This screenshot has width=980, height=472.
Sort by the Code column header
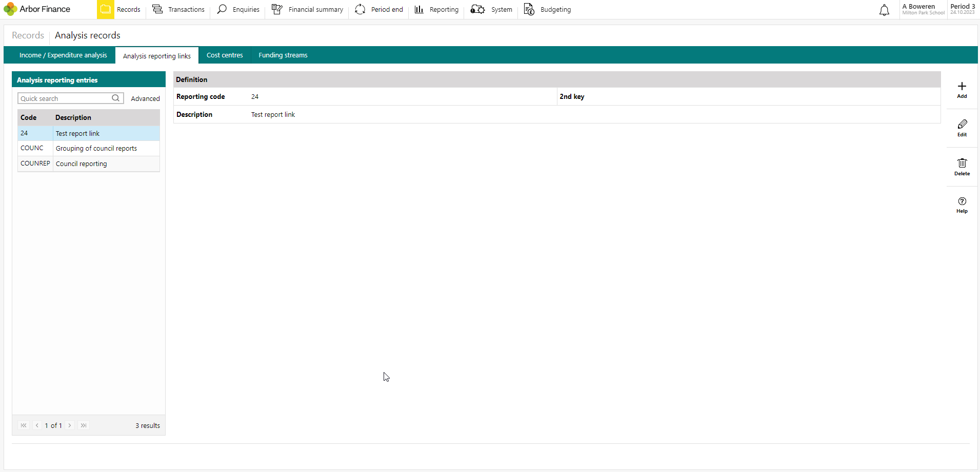click(x=35, y=117)
